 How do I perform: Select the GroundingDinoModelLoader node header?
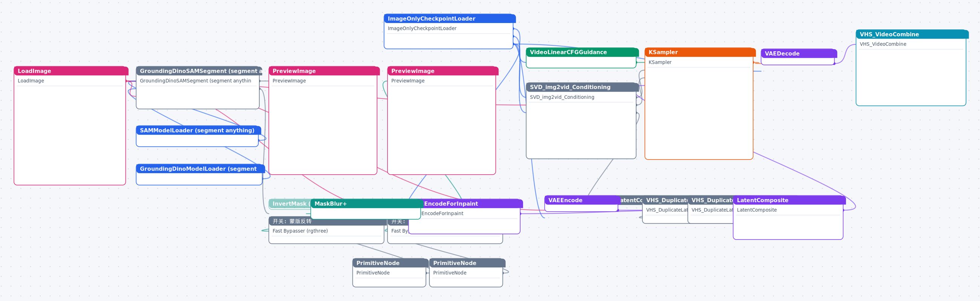(200, 169)
